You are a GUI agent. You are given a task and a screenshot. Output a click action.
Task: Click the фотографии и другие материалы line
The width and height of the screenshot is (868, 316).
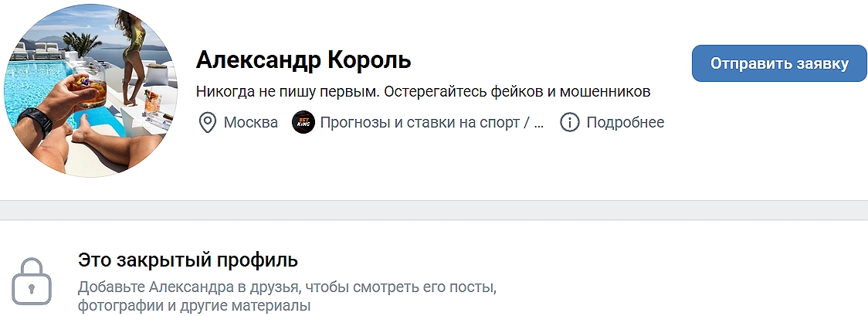coord(194,306)
